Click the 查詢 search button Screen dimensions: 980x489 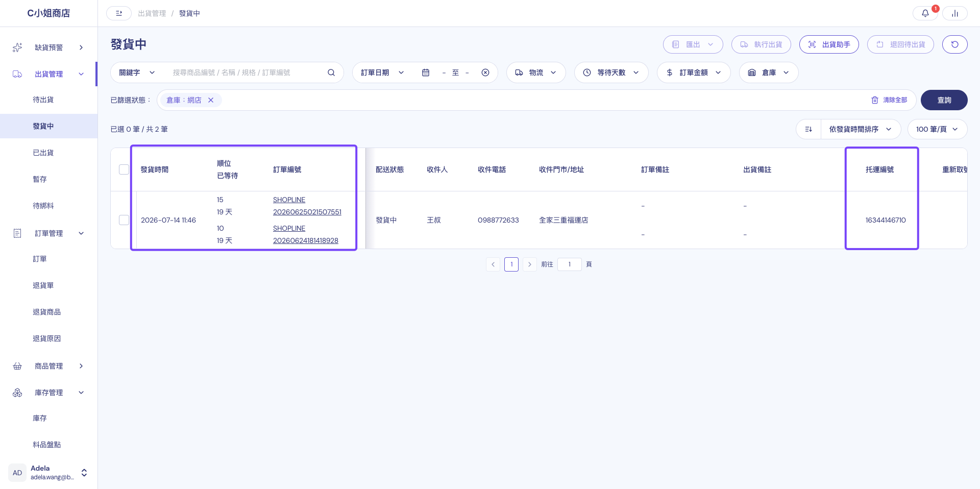pyautogui.click(x=944, y=100)
